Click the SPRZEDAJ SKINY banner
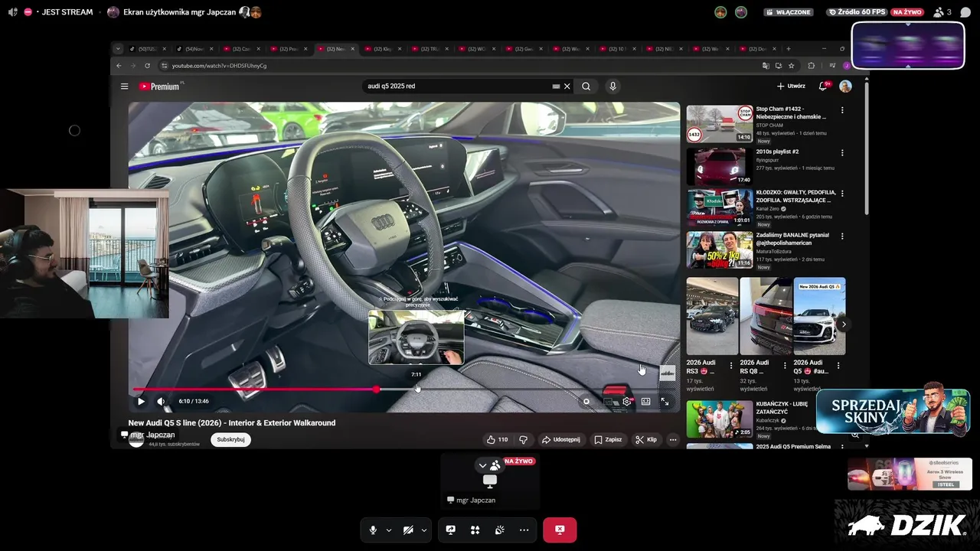The image size is (980, 551). point(893,411)
